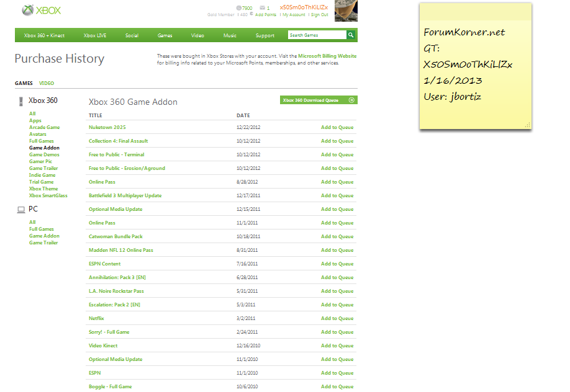Select Xbox 360 Full Games category
The image size is (570, 392).
pos(42,141)
